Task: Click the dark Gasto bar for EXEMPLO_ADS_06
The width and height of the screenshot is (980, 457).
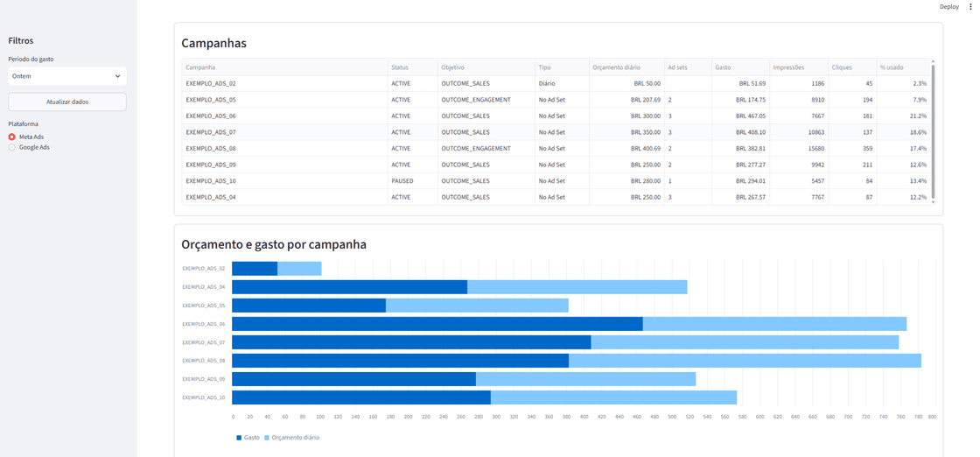Action: click(x=437, y=324)
